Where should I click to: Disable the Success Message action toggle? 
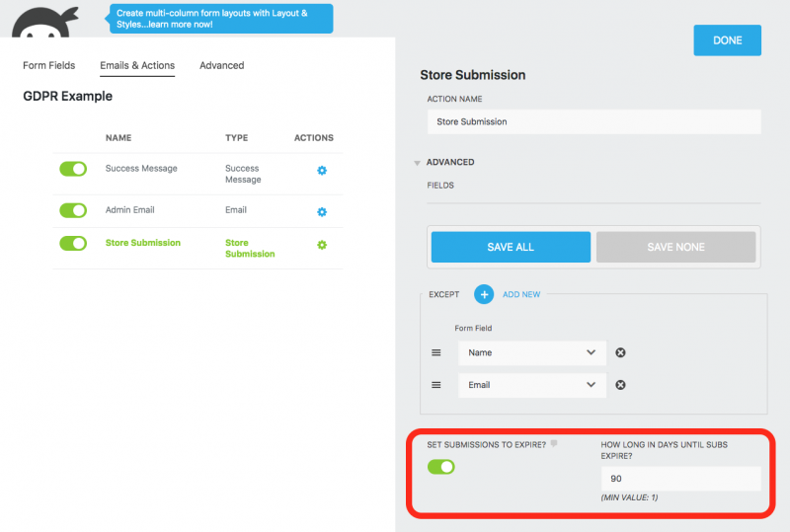(73, 169)
